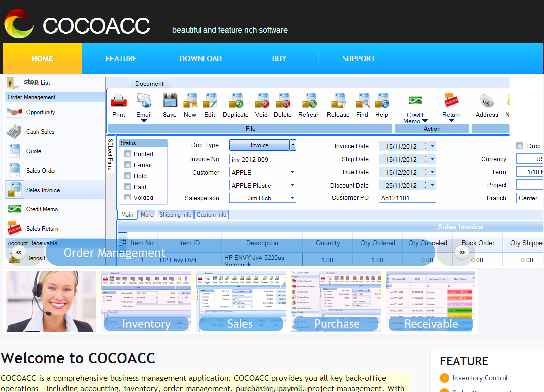This screenshot has height=392, width=544.
Task: Go to the HOME navigation tab
Action: pos(43,58)
